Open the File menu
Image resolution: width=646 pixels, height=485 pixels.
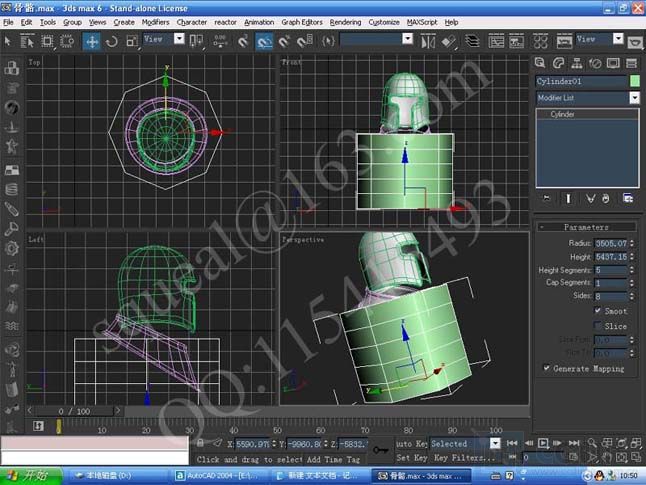coord(8,22)
